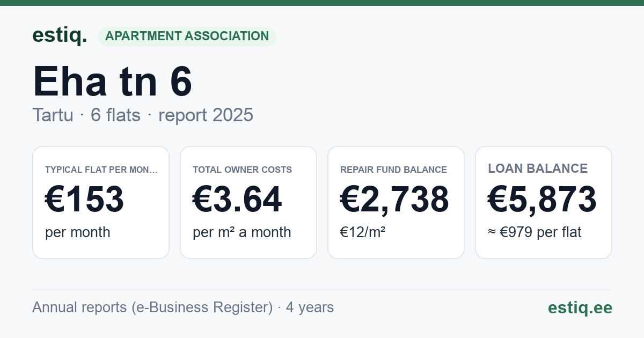Click the €12/m² caption

coord(363,232)
